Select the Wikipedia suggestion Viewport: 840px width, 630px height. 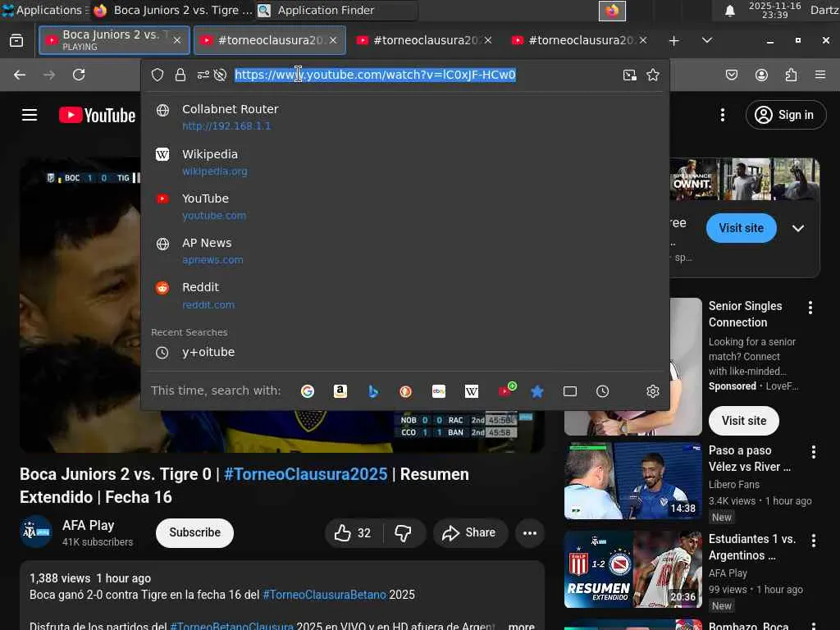click(x=405, y=162)
